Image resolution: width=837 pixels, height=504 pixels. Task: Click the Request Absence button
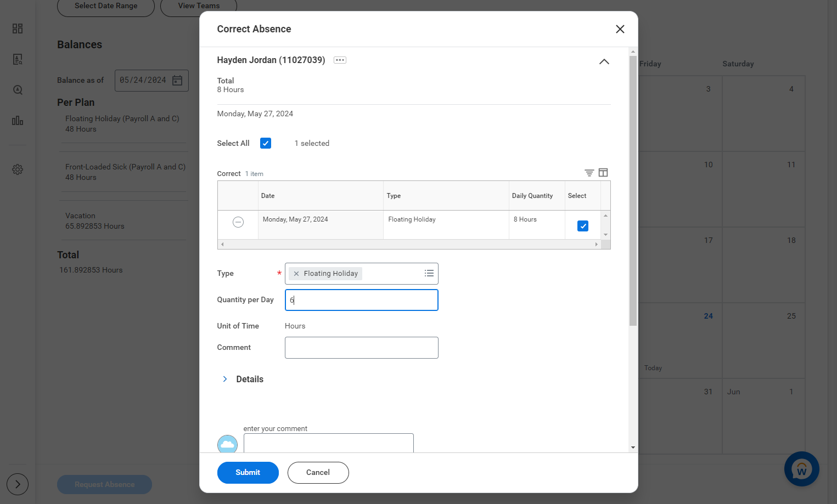104,484
